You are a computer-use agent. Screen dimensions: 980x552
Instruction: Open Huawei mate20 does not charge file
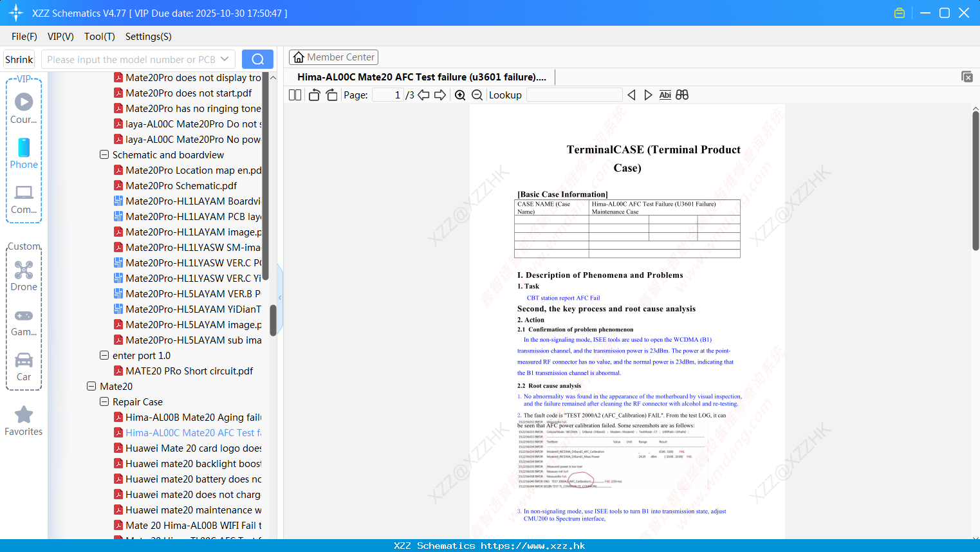click(x=187, y=495)
